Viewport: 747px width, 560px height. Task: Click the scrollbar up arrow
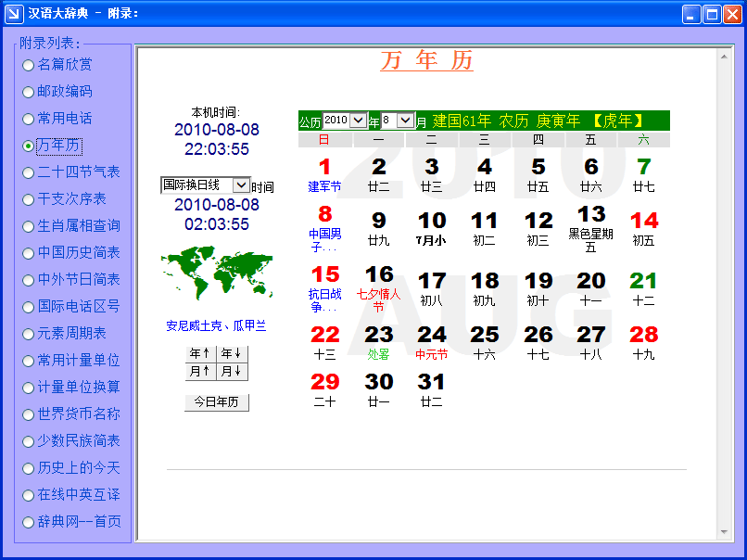pyautogui.click(x=724, y=57)
